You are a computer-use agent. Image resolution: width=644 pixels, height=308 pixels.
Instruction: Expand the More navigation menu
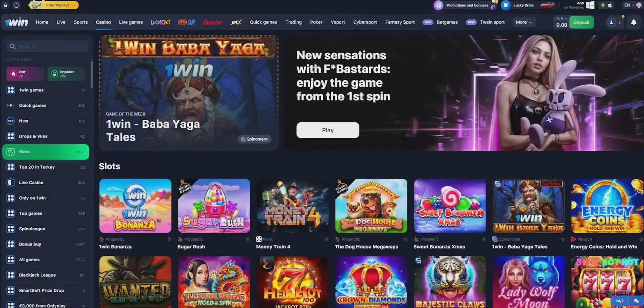pos(524,22)
